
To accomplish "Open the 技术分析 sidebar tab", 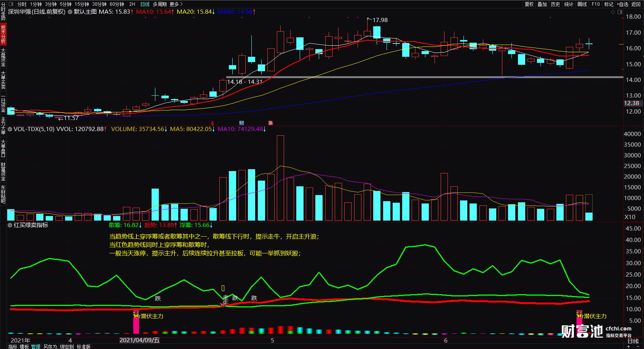I will pyautogui.click(x=3, y=34).
